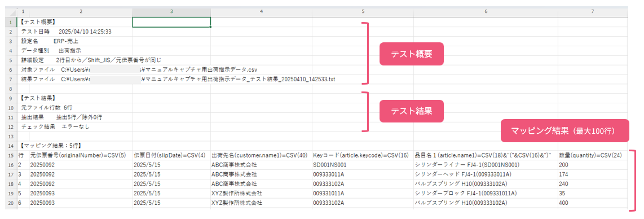Click the highlighted column header 3
Screen dimensions: 644x219
(171, 11)
